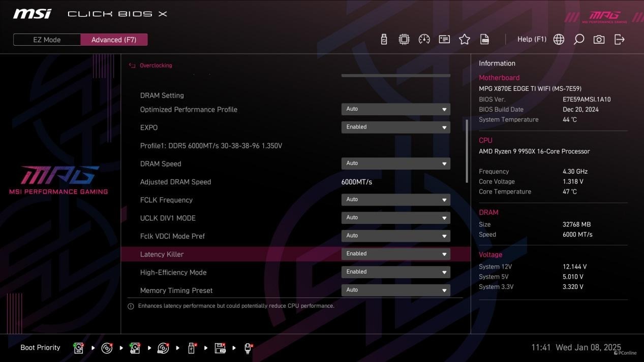This screenshot has width=644, height=362.
Task: Click the DRAM size 32768 MB value
Action: (576, 224)
